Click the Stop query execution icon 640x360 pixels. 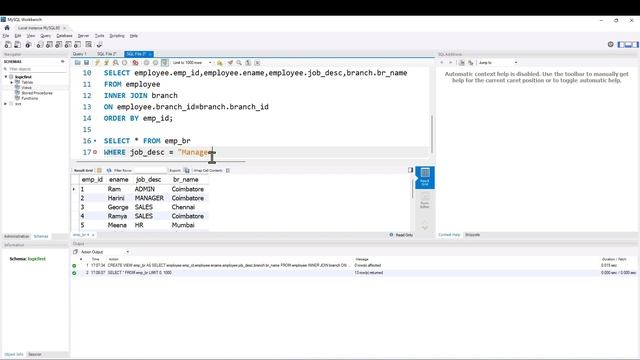[124, 62]
